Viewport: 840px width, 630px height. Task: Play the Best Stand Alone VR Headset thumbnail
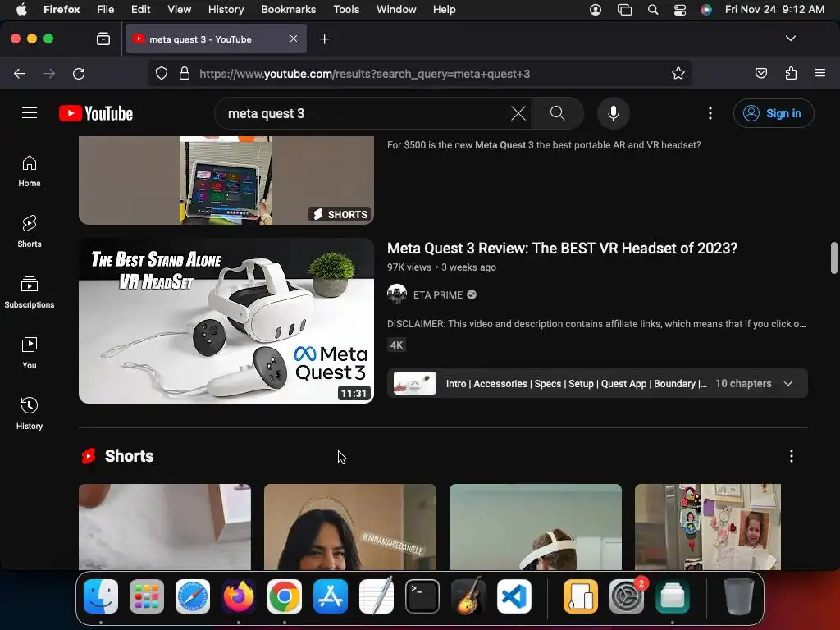click(226, 321)
